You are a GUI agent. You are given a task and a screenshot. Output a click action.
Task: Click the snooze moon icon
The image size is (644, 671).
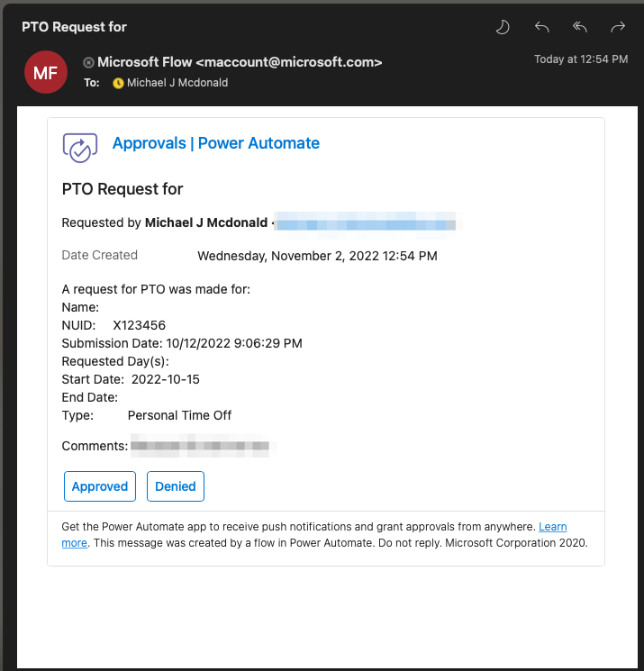click(x=503, y=27)
